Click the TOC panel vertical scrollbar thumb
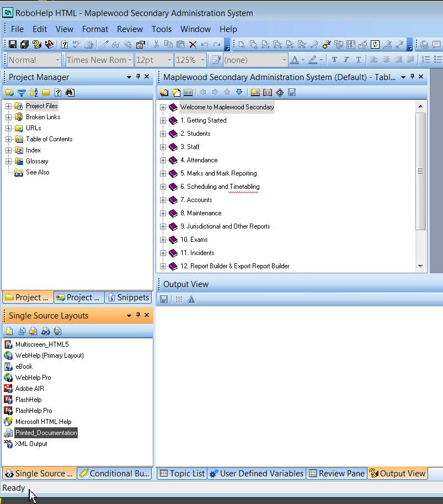Viewport: 443px width, 504px height. pyautogui.click(x=420, y=171)
